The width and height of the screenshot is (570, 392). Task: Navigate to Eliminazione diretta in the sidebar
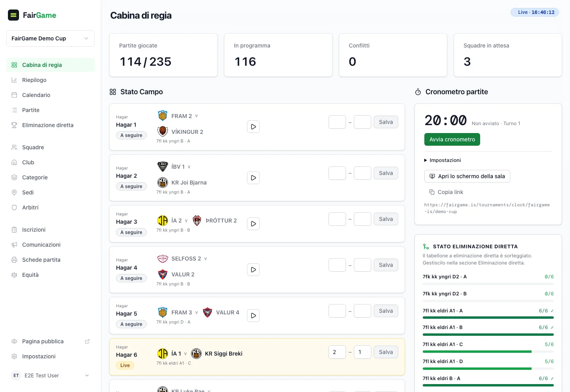click(50, 125)
